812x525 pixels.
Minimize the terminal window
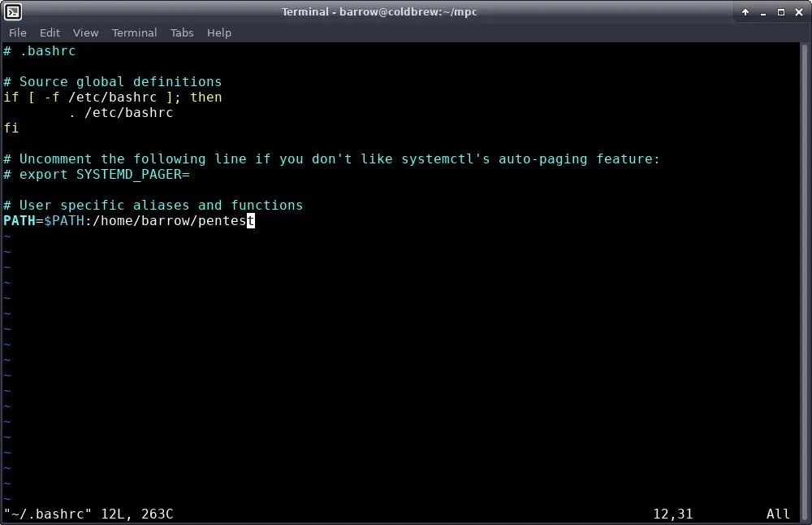(762, 12)
